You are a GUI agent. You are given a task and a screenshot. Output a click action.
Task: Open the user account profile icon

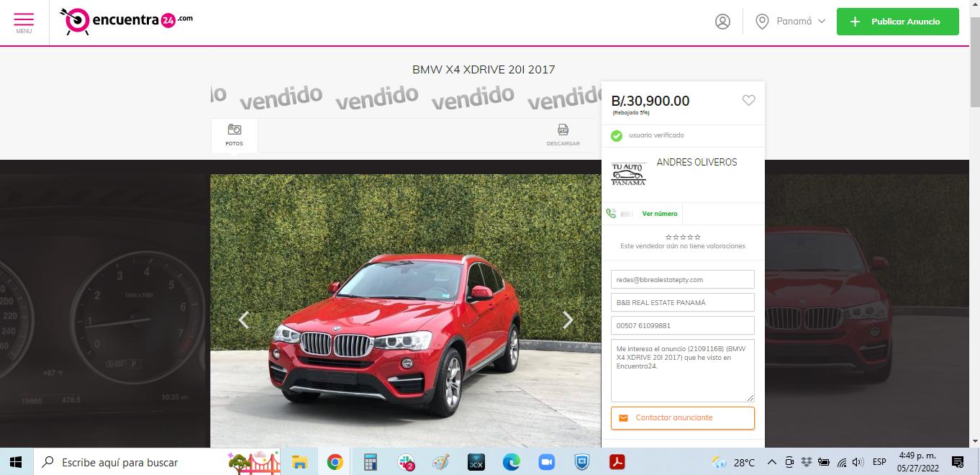722,22
